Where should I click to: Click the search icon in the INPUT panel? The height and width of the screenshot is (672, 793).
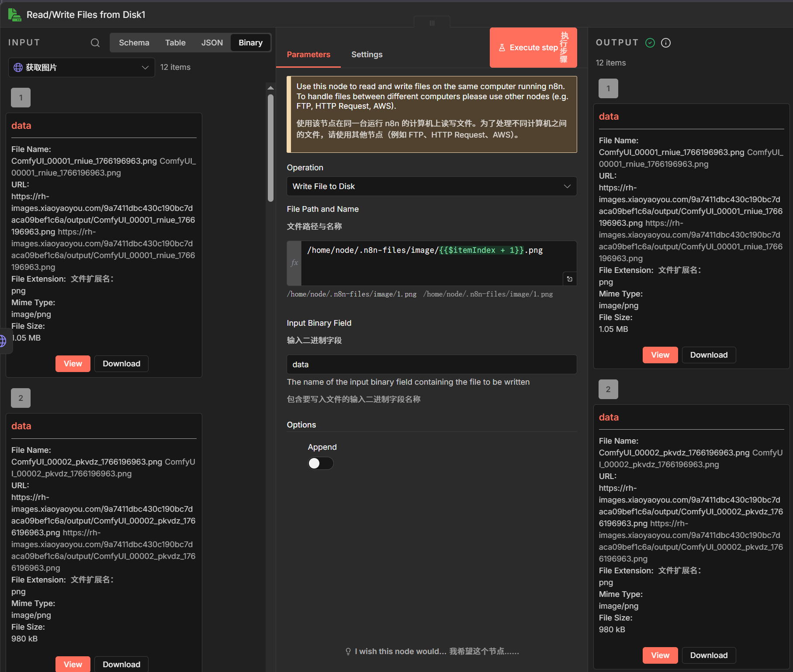point(95,43)
